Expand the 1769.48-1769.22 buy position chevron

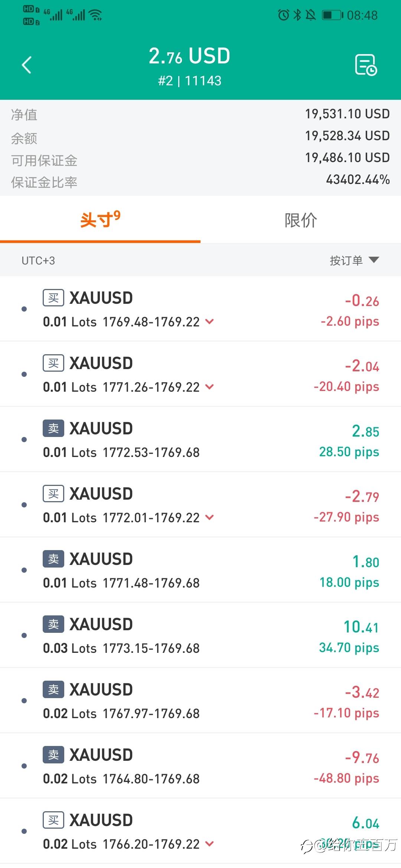210,322
